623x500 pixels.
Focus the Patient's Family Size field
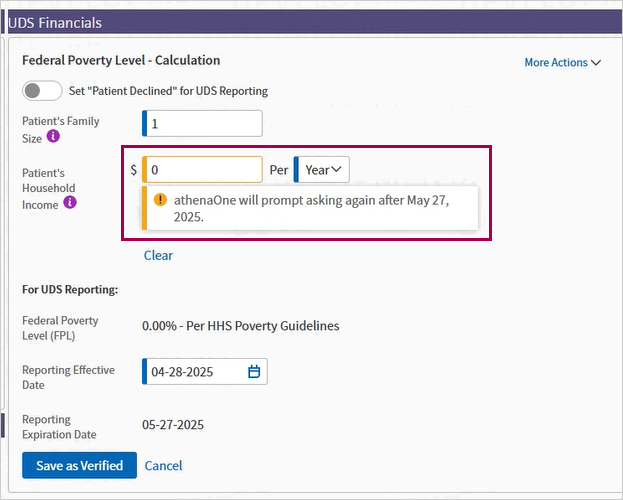tap(202, 124)
